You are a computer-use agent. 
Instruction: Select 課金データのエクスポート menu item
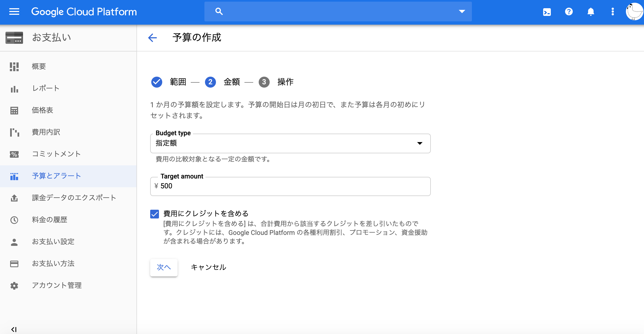(74, 198)
